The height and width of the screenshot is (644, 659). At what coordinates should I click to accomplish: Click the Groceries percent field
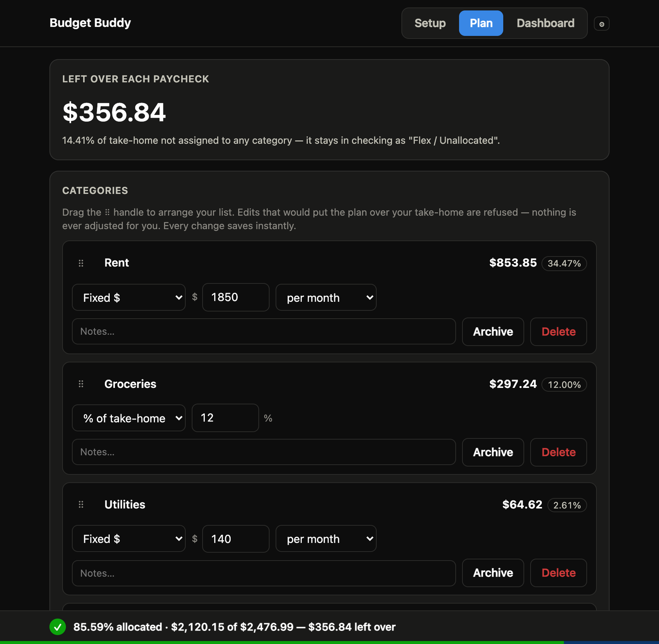225,418
